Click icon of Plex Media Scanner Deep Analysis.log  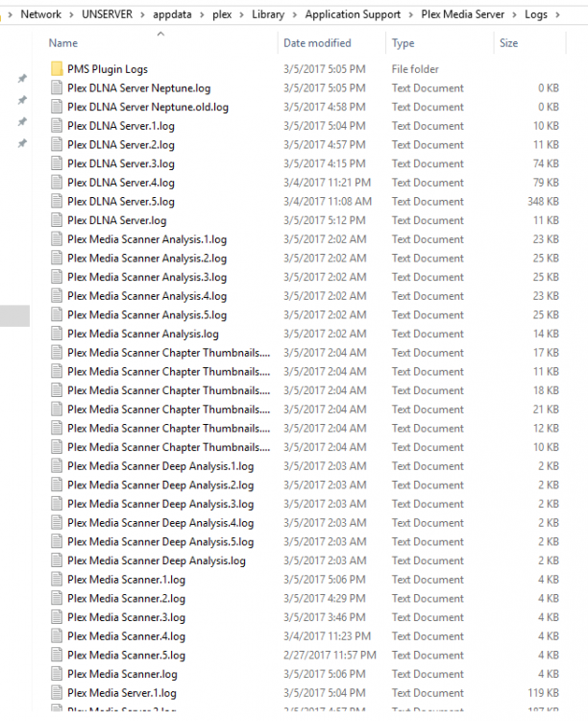57,560
